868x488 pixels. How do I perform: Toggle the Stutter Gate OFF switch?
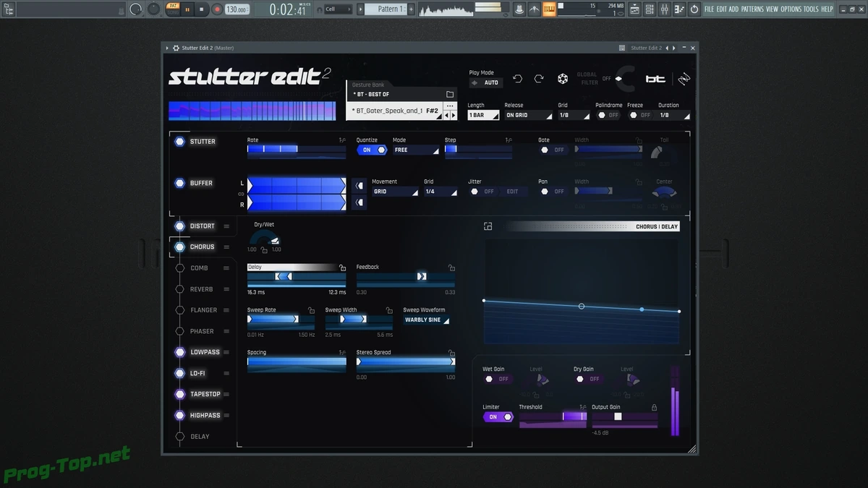(552, 150)
